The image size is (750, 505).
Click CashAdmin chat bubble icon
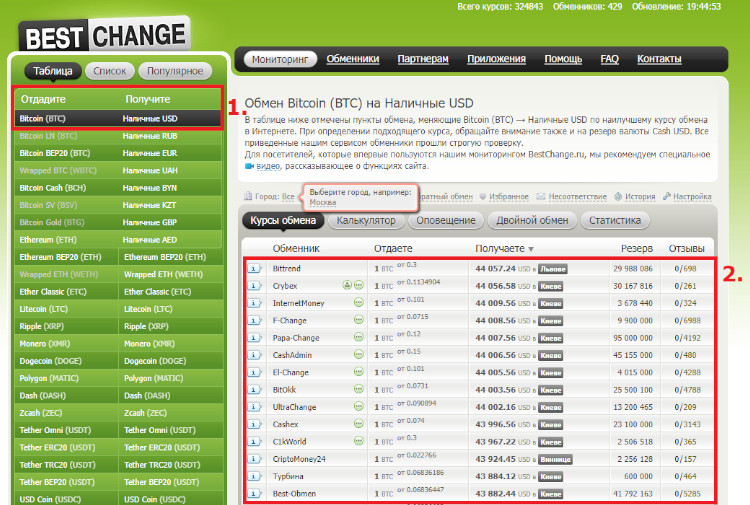coord(359,354)
